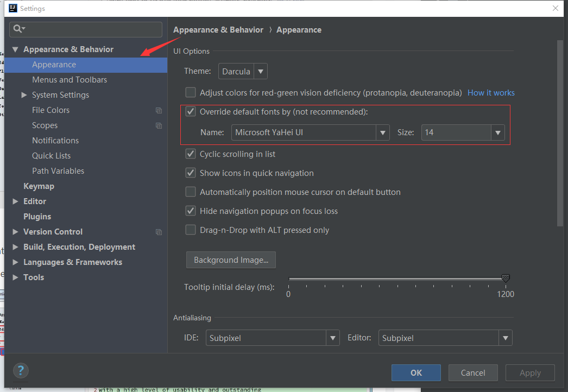The width and height of the screenshot is (568, 392).
Task: Open Scopes settings page
Action: 45,125
